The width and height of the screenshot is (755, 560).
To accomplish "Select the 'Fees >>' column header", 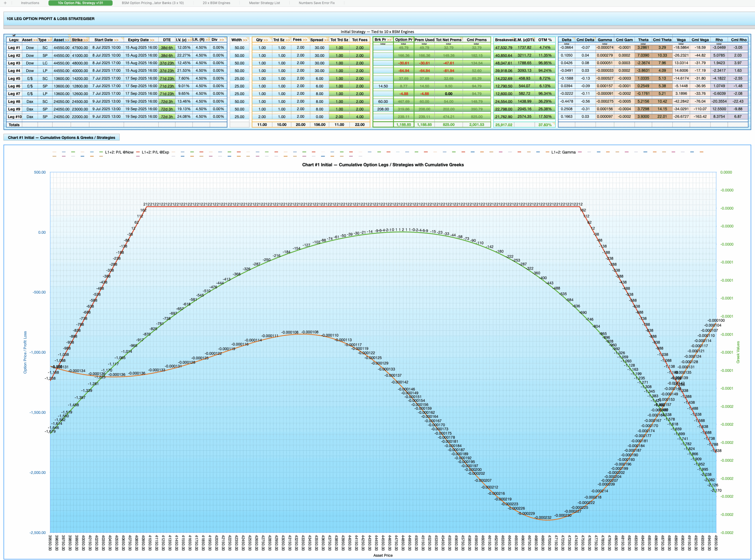I will coord(300,40).
